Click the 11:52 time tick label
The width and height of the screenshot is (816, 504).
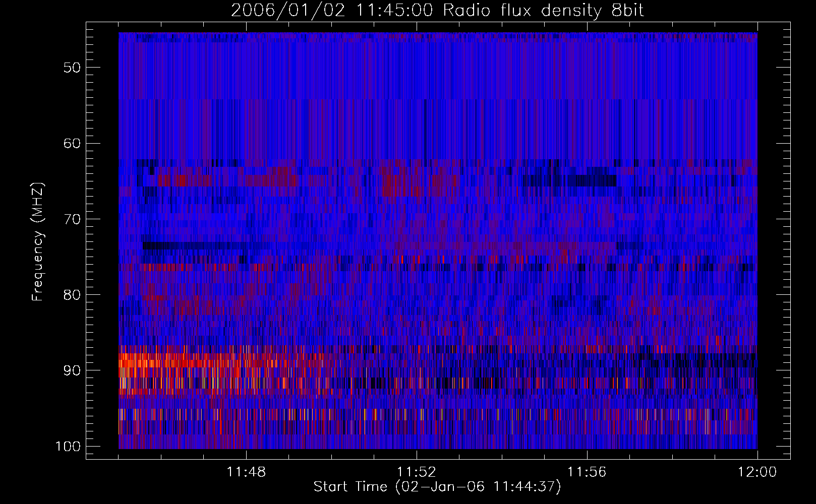(417, 472)
